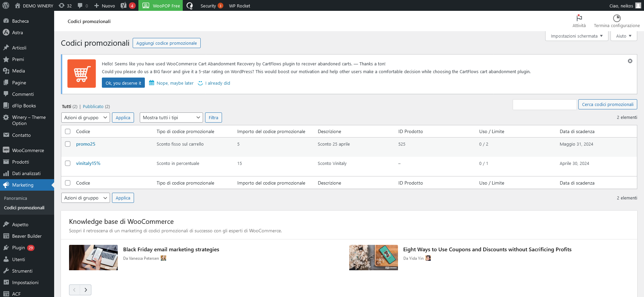Open WooCommerce in the sidebar menu
Screen dimensions: 644x297
28,150
